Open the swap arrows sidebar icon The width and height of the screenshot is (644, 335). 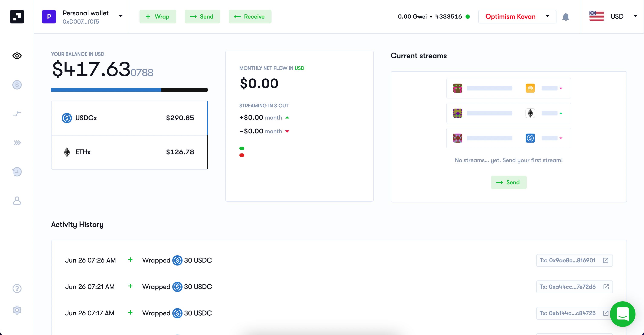coord(17,114)
